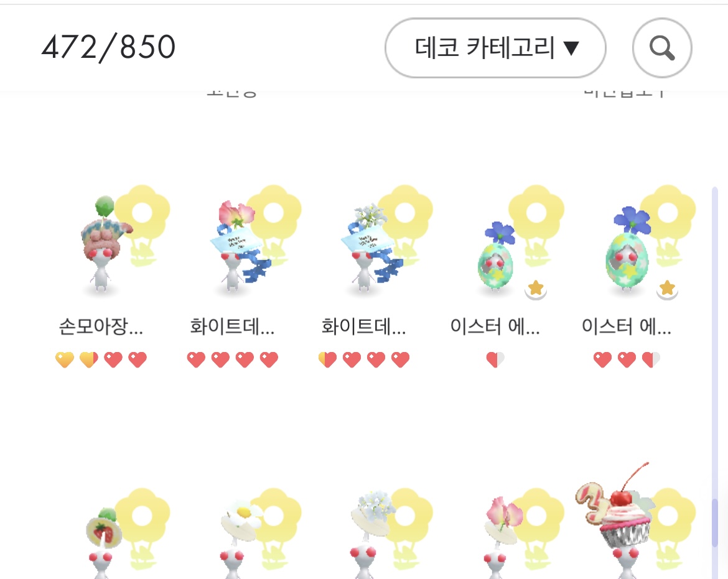Expand the 데코 카테고리 dropdown

click(x=495, y=47)
